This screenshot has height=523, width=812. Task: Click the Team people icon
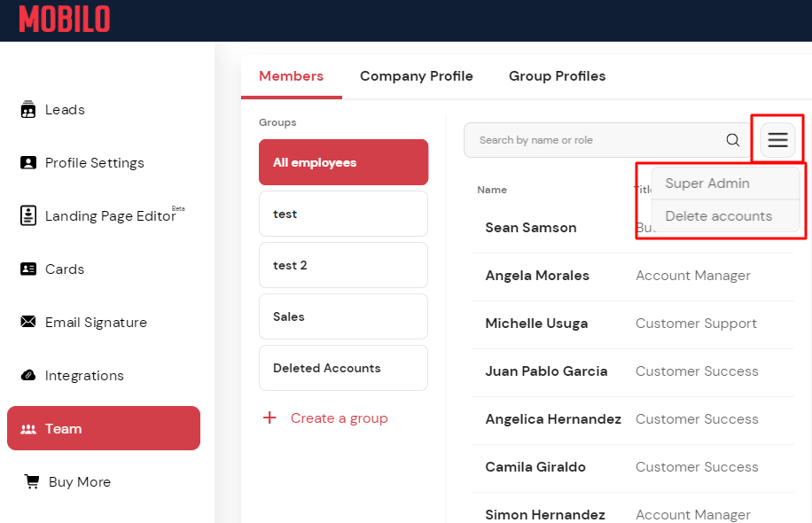28,429
